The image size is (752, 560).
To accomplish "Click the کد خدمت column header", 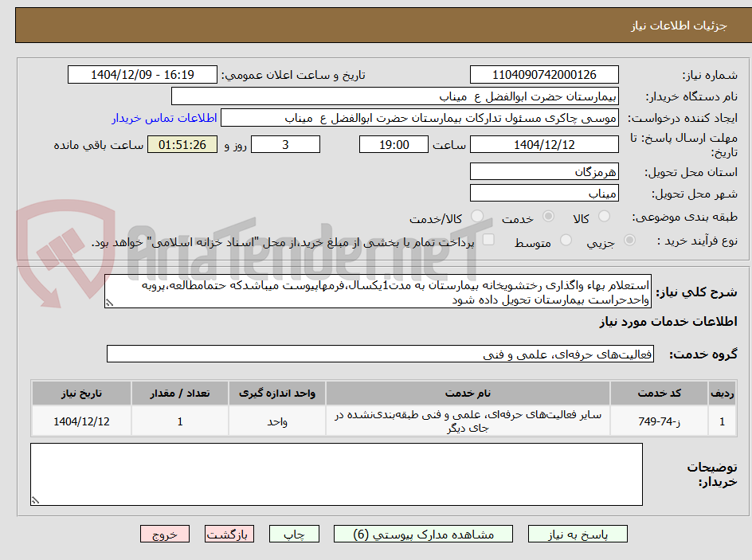I will click(659, 394).
